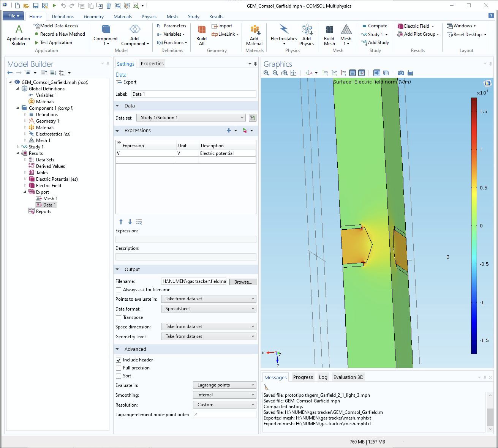The width and height of the screenshot is (498, 448).
Task: Switch to the Definitions ribbon tab
Action: (63, 17)
